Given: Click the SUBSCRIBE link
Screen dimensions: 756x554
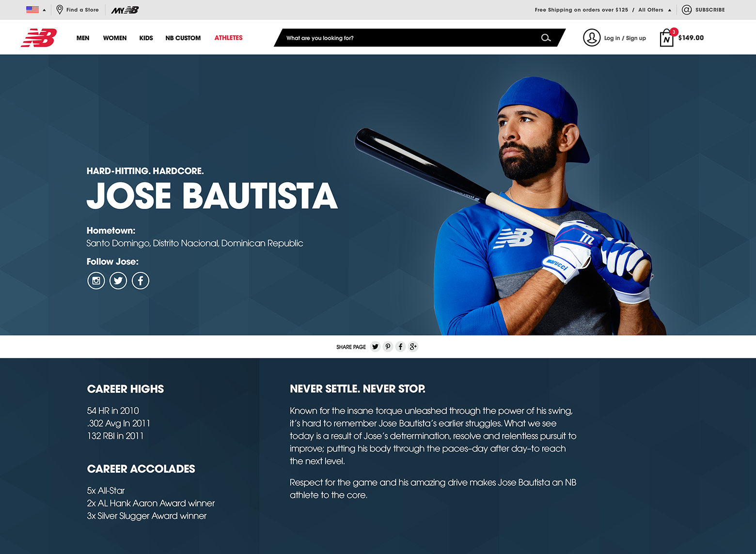Looking at the screenshot, I should pyautogui.click(x=703, y=10).
